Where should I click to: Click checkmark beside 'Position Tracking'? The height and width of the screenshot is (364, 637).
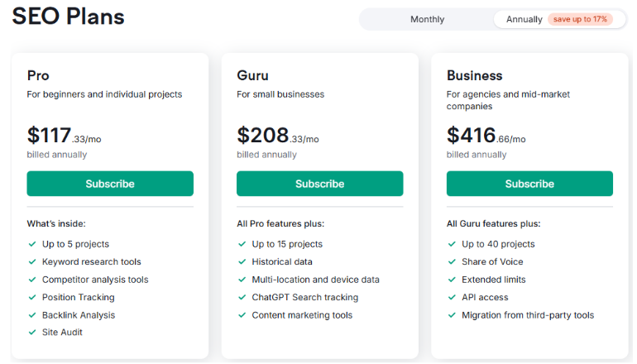(32, 297)
